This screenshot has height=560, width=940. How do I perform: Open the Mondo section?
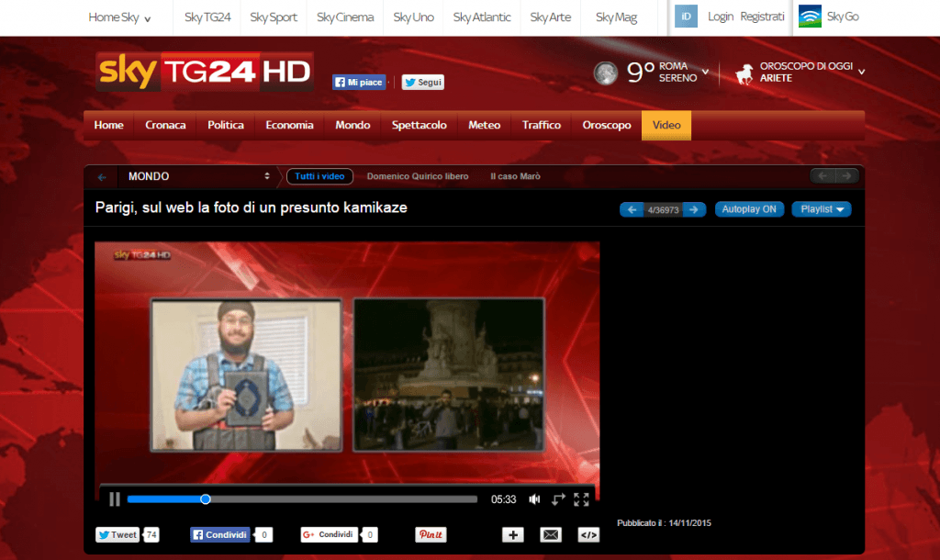click(352, 125)
